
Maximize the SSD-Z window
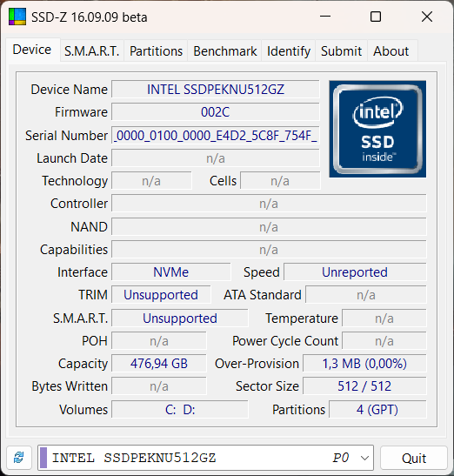pos(376,17)
